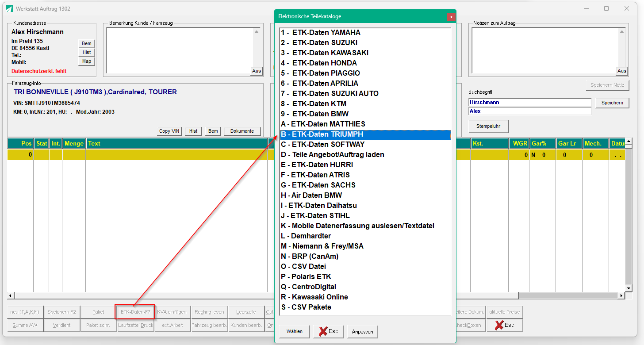Click Aus button under Notizen zum Auftrag
Image resolution: width=644 pixels, height=345 pixels.
coord(622,71)
